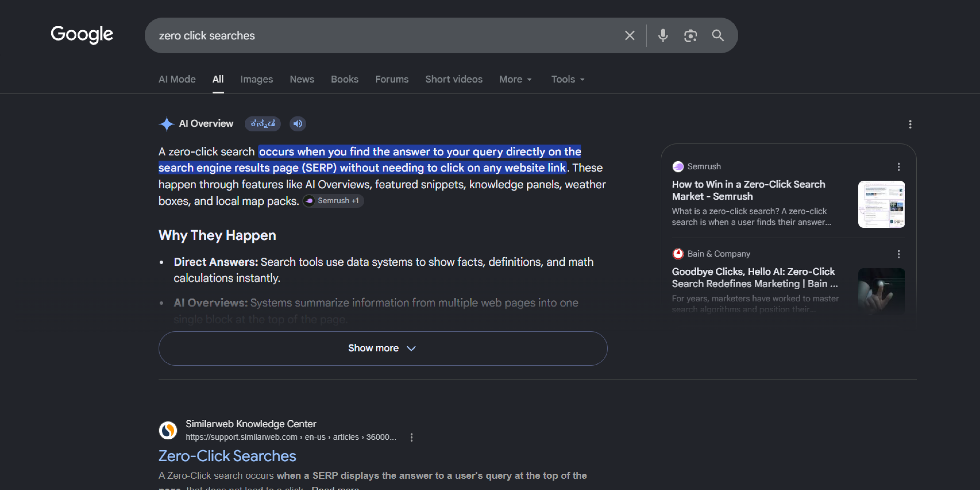Click the Bain & Company favicon
This screenshot has height=490, width=980.
tap(678, 254)
